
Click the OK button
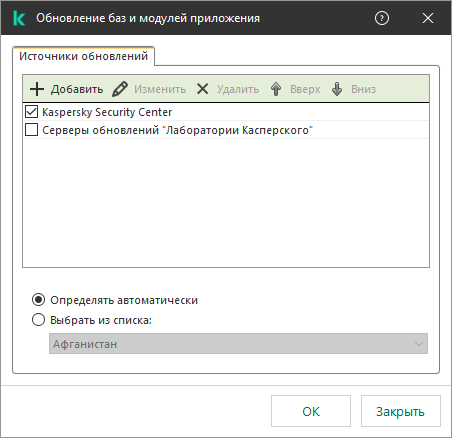tap(311, 411)
